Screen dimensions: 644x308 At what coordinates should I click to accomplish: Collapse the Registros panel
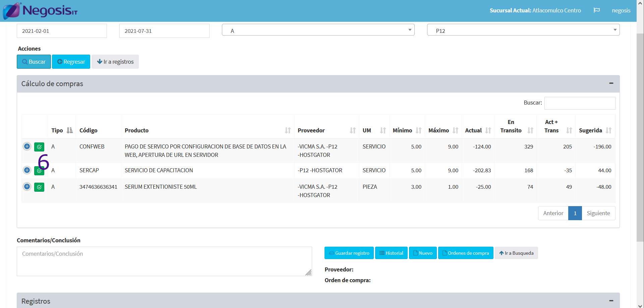coord(611,301)
